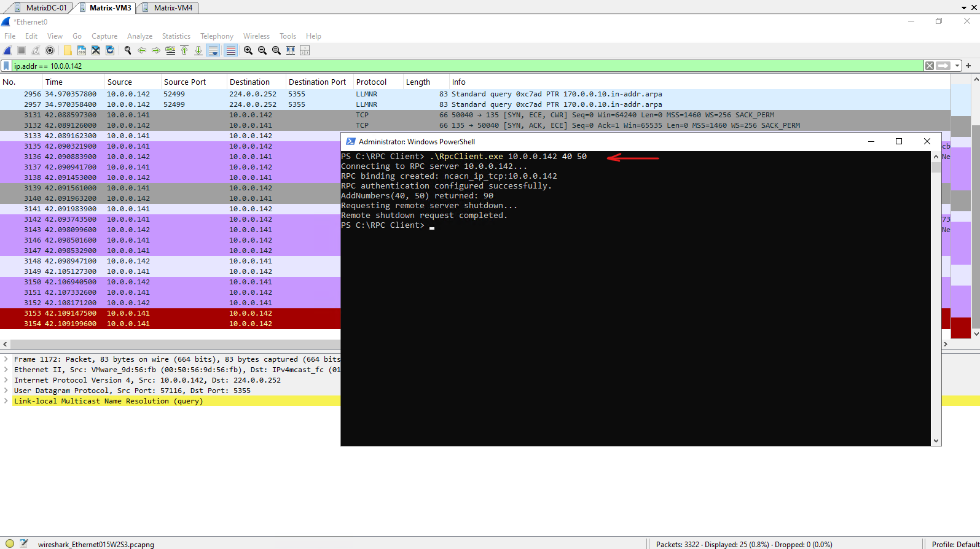The image size is (980, 549).
Task: Expand User Datagram Protocol details
Action: 6,391
